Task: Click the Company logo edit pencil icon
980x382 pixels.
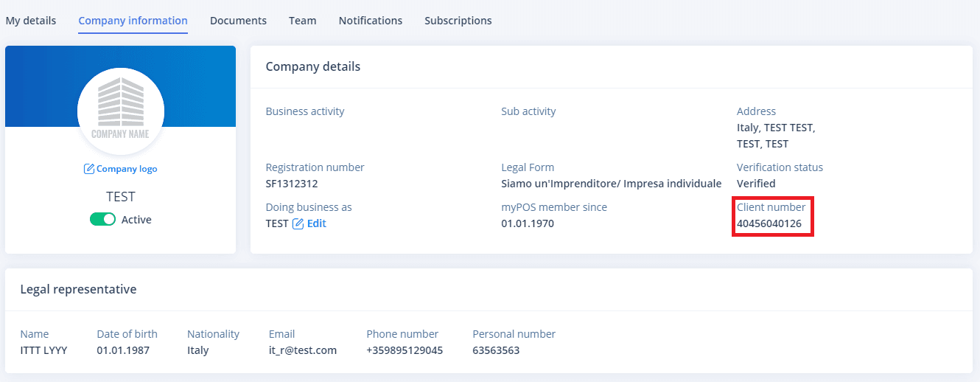Action: 89,169
